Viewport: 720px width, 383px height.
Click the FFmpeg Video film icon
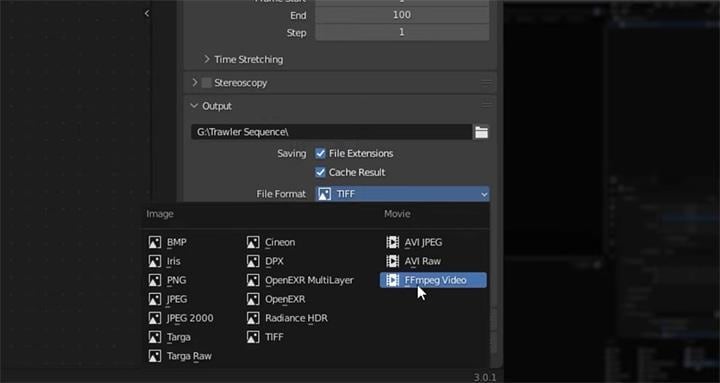[393, 280]
